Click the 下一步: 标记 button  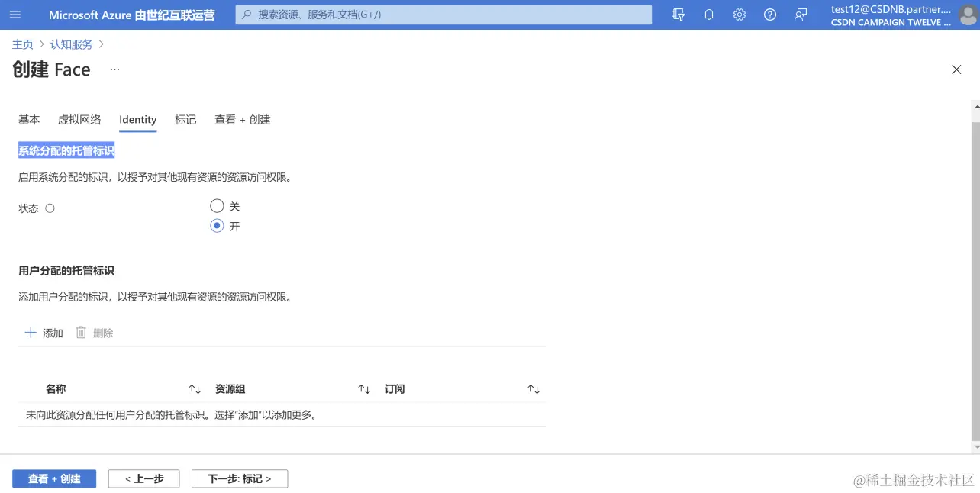pos(240,478)
